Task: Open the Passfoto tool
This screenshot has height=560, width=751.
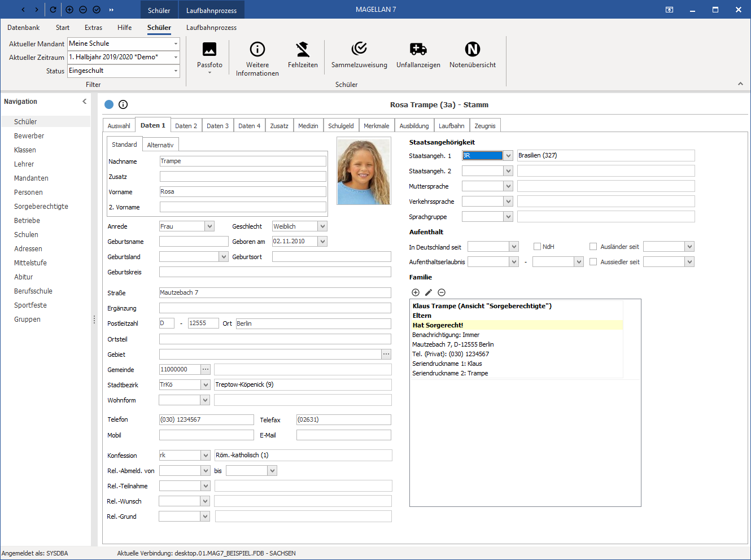Action: (x=209, y=58)
